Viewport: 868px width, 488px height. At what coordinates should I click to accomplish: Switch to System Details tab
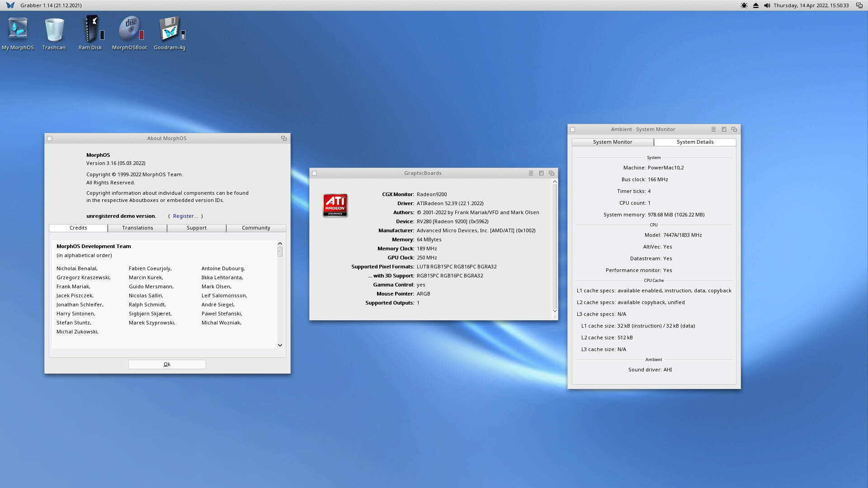(695, 142)
